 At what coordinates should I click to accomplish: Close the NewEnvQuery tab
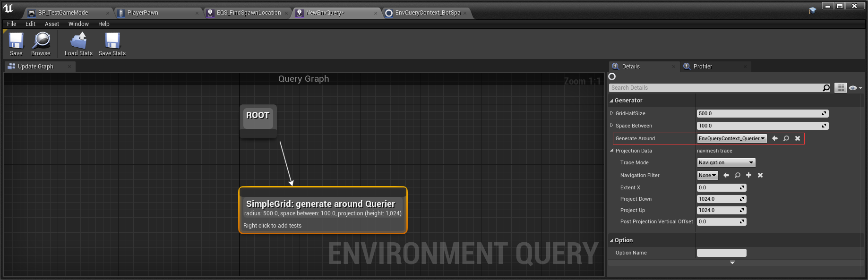pyautogui.click(x=376, y=13)
